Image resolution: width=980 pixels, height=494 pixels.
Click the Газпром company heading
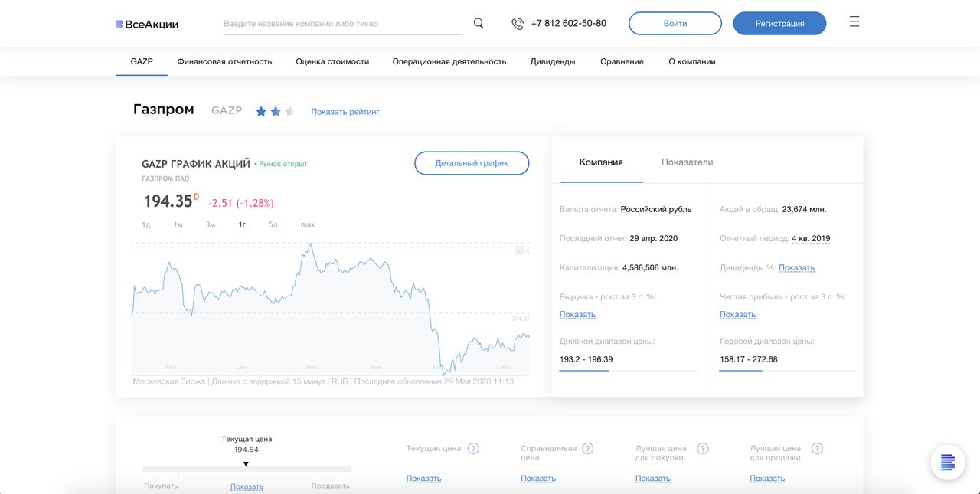(164, 110)
